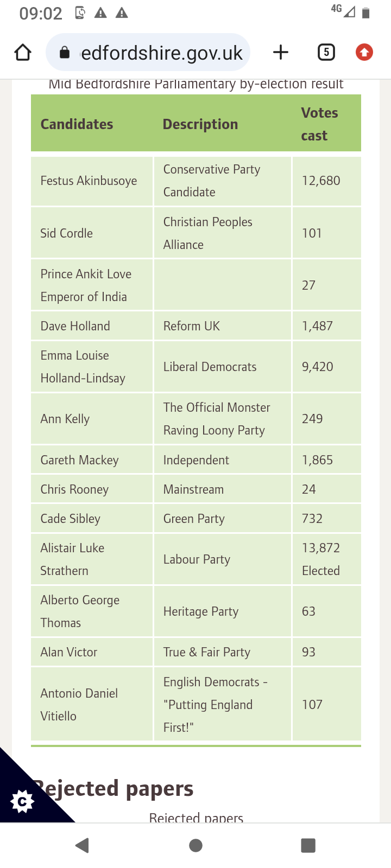The height and width of the screenshot is (868, 391).
Task: Tap the padlock site security icon
Action: (65, 53)
